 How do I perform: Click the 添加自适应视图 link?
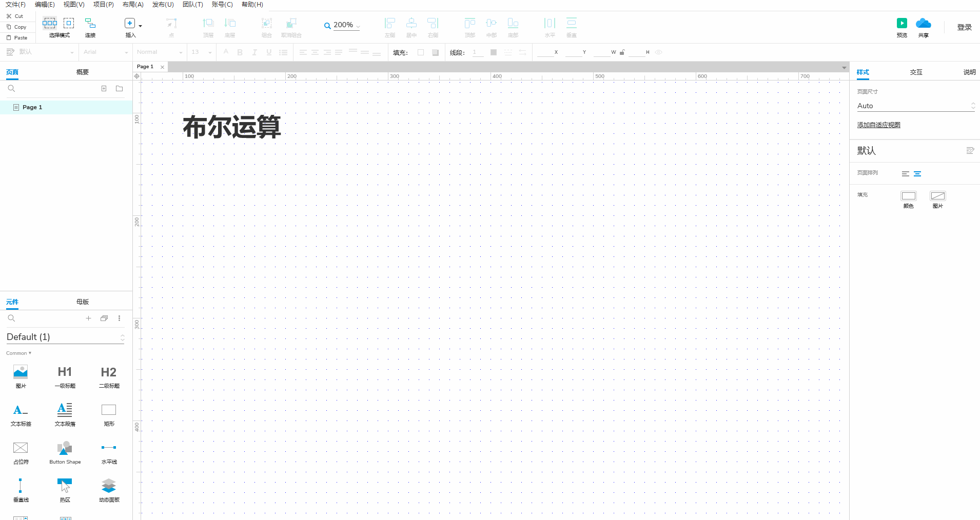point(878,125)
